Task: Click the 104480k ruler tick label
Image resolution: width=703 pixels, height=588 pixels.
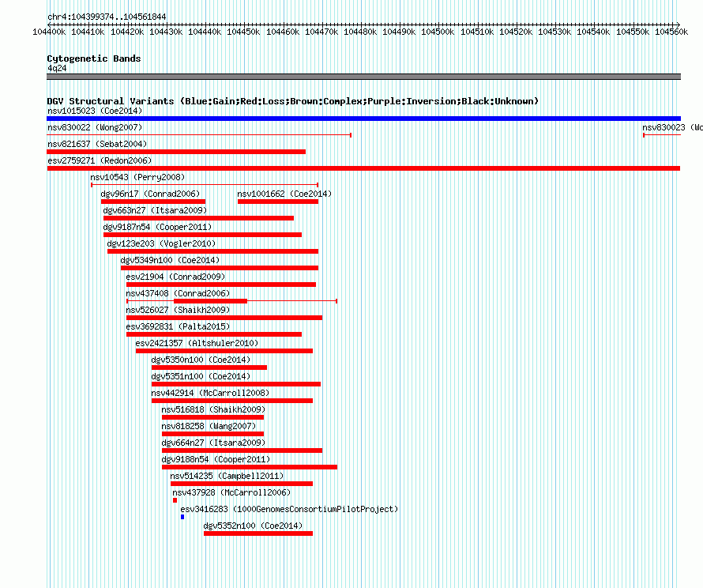Action: tap(360, 32)
